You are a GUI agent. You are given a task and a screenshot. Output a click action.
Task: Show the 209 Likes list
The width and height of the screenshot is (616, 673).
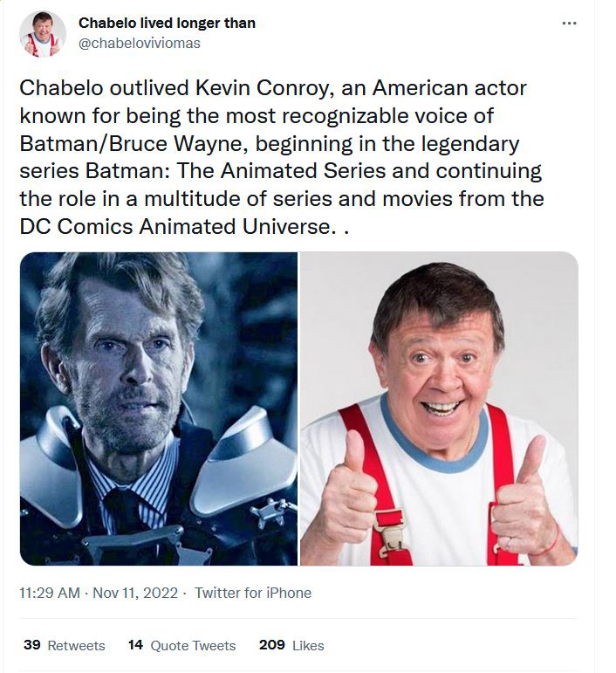291,645
